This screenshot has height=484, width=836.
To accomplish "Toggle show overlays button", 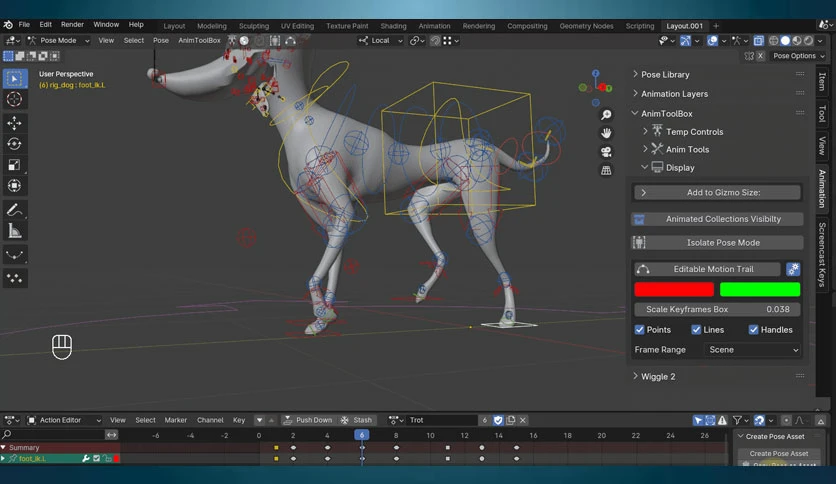I will (x=712, y=41).
